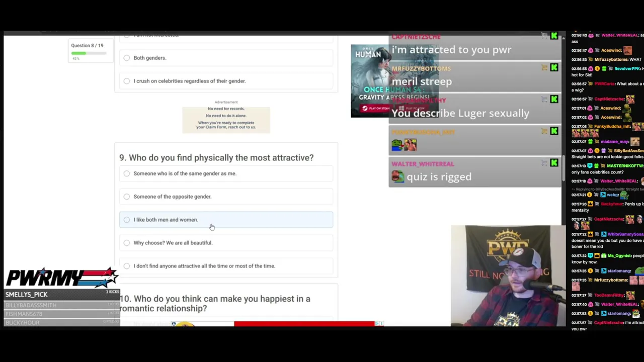Open the claim form advertisement text
644x362 pixels.
(x=226, y=120)
